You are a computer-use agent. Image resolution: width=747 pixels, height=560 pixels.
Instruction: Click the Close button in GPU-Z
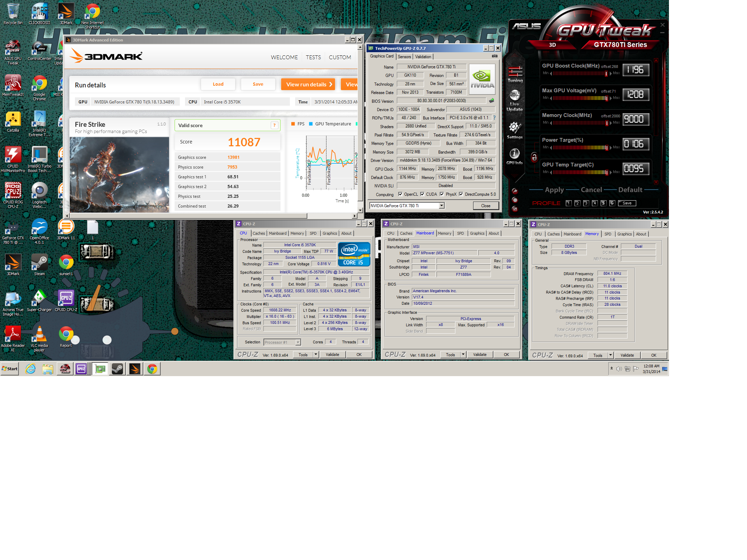(x=486, y=206)
